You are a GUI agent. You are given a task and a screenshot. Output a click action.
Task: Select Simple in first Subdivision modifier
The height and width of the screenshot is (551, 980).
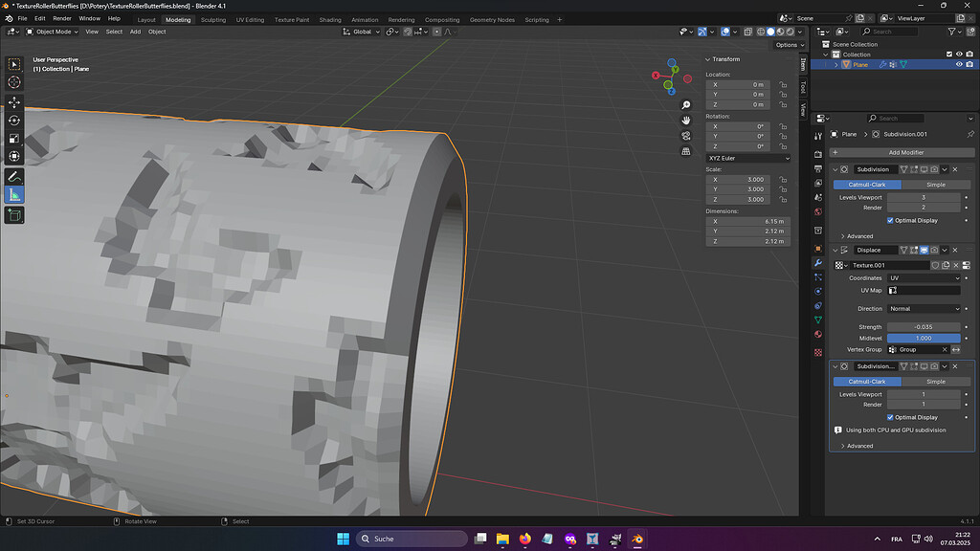936,185
